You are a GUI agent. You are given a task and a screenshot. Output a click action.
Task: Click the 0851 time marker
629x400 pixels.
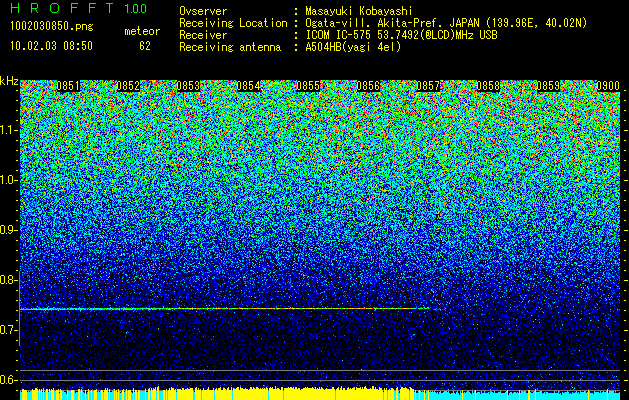(x=68, y=86)
